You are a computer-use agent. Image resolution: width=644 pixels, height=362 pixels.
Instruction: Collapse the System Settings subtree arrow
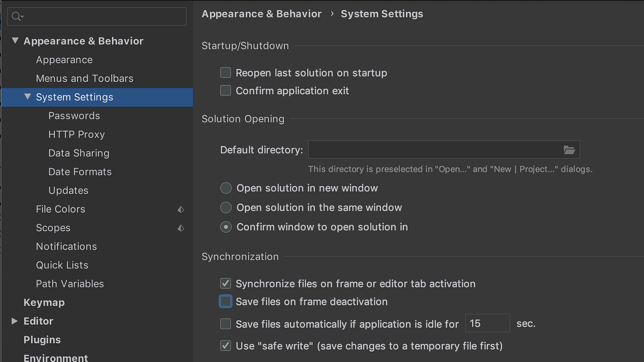(28, 97)
